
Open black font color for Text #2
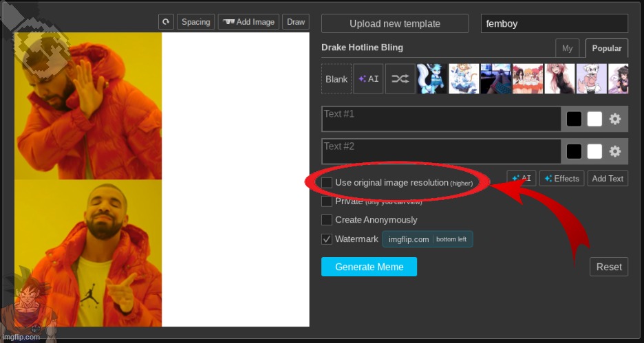575,151
